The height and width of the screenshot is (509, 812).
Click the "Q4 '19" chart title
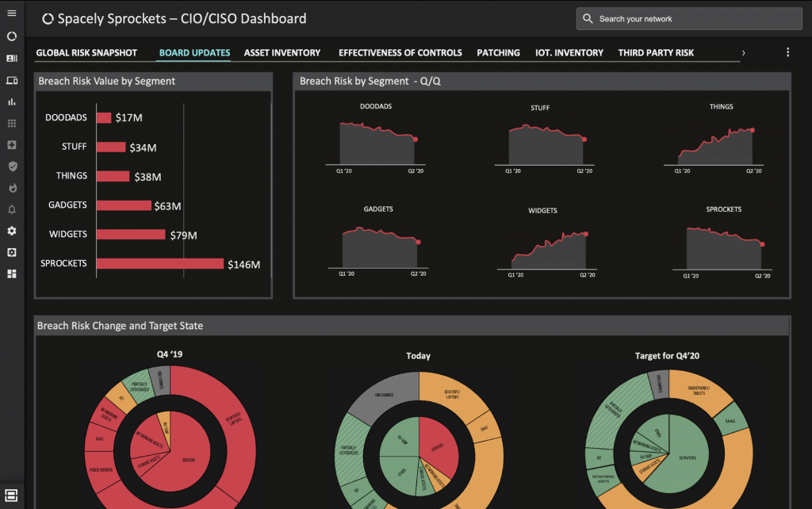click(x=170, y=354)
